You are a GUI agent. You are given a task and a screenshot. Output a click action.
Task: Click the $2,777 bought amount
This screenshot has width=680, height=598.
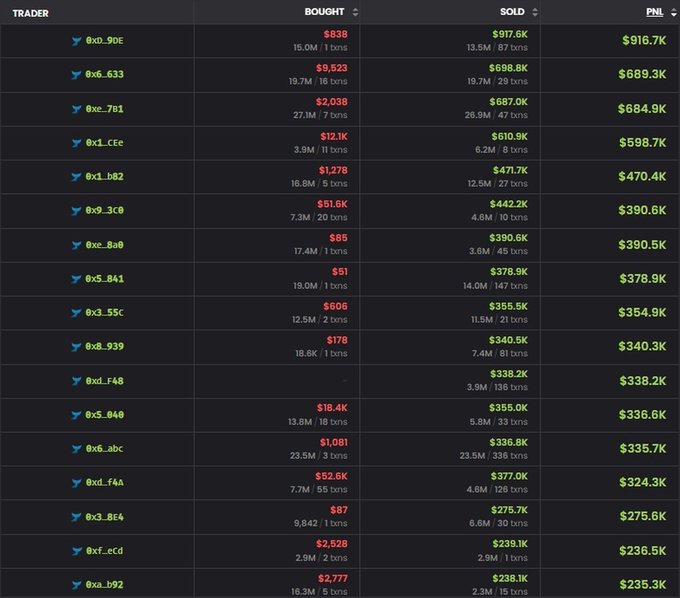tap(333, 578)
